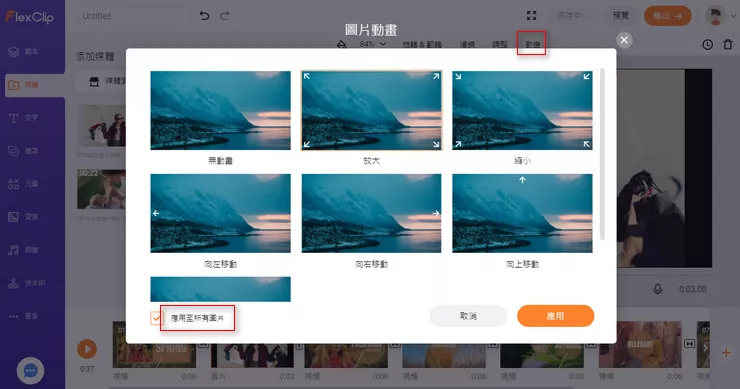
Task: Select the Shopping media thumbnail
Action: tap(101, 126)
